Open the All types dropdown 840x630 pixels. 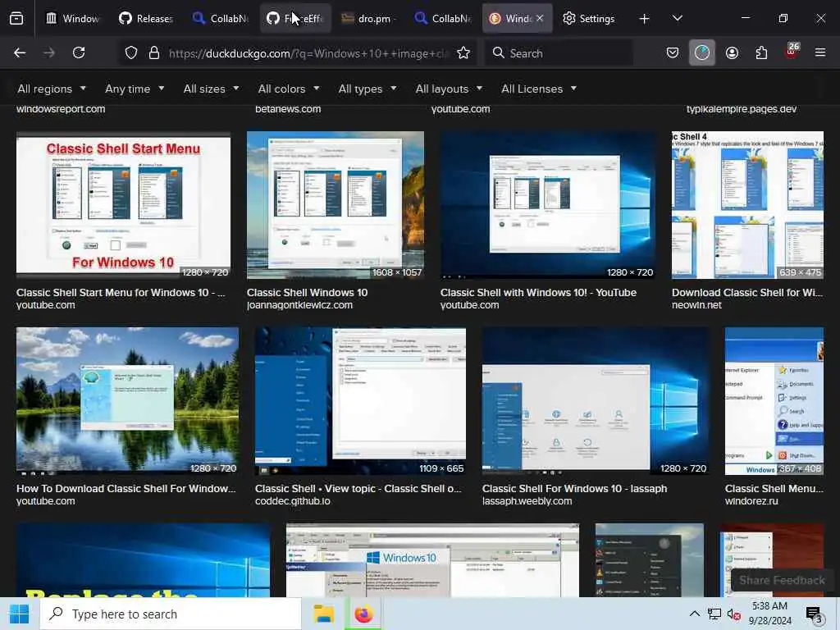(x=367, y=89)
